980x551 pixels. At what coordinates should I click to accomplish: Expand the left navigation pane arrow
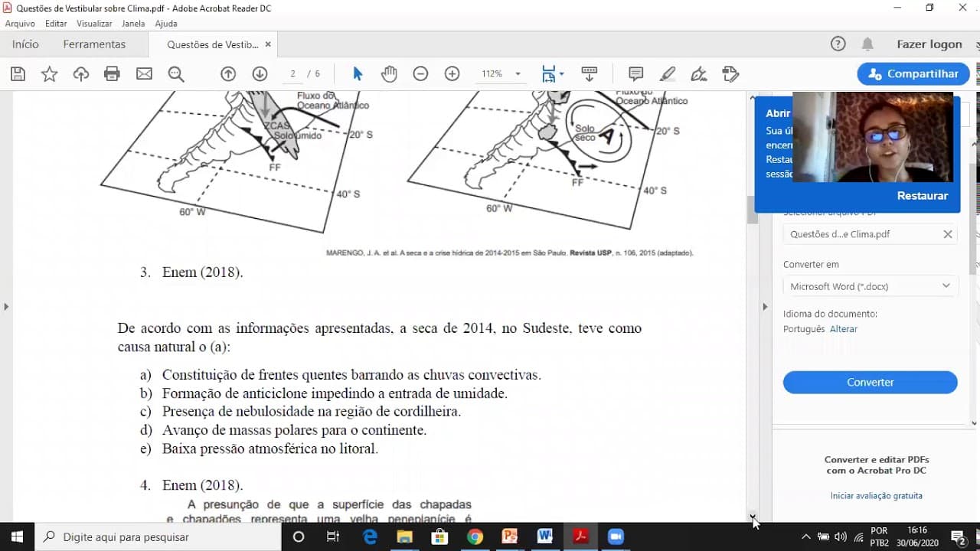pos(6,307)
